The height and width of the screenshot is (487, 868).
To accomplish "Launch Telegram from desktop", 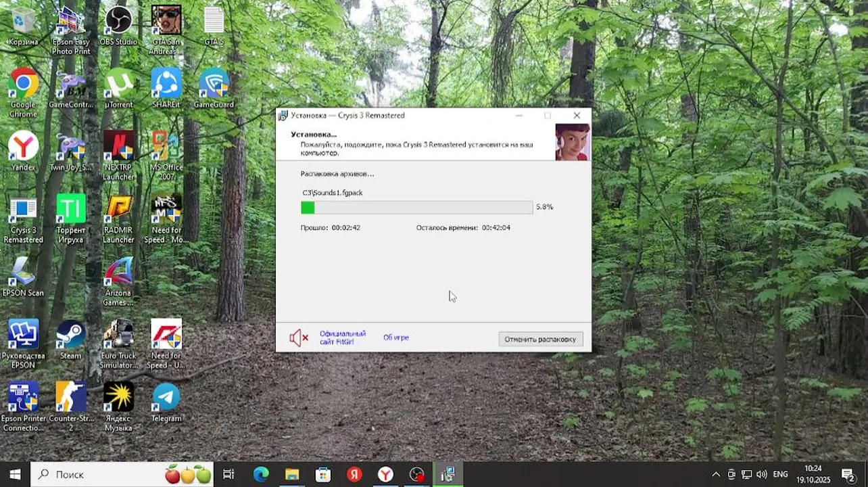I will [x=166, y=402].
